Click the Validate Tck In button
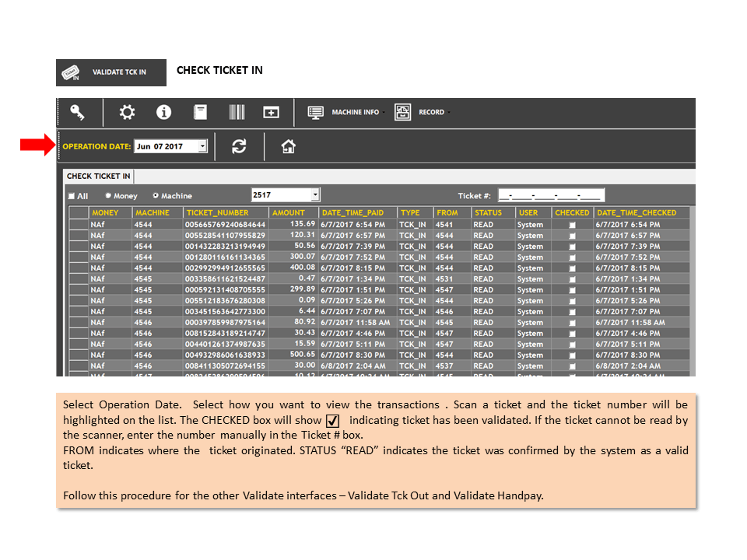 (111, 72)
